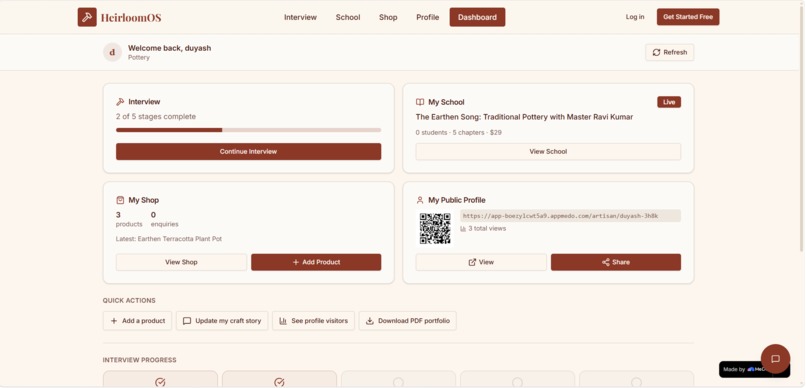Click Download PDF portfolio quick action

coord(408,321)
